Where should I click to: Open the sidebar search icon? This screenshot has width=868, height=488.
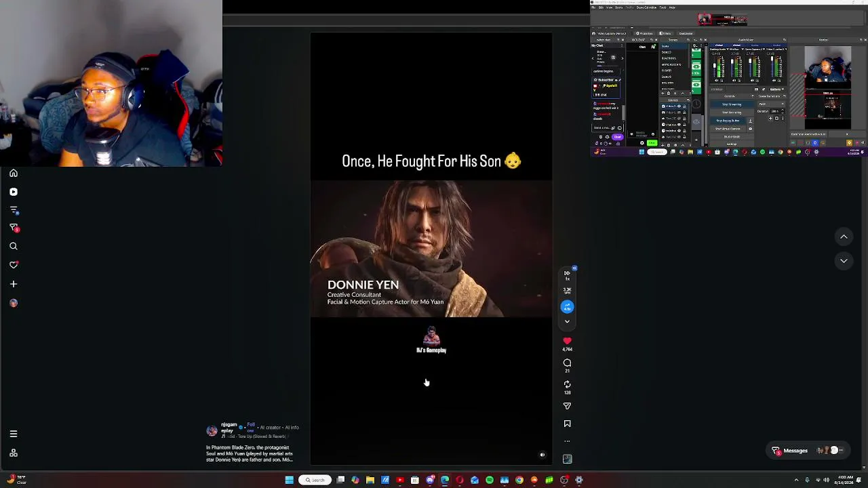[x=13, y=247]
